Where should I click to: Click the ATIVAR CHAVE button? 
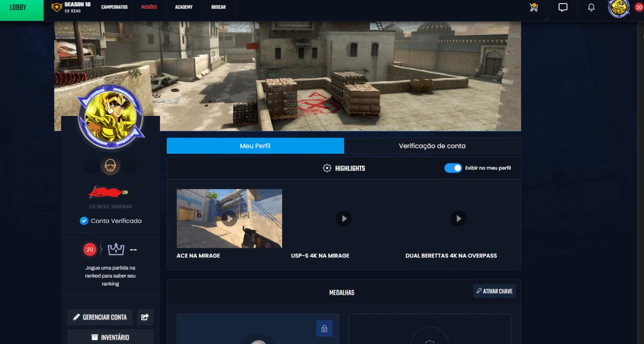(x=495, y=291)
